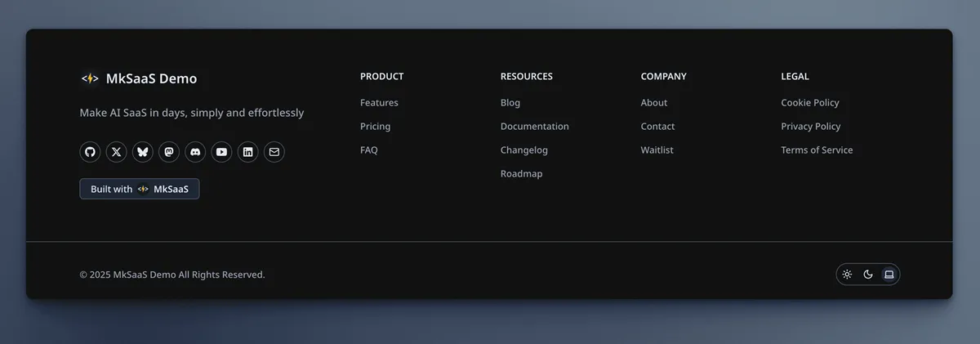Open the Waitlist link

657,150
